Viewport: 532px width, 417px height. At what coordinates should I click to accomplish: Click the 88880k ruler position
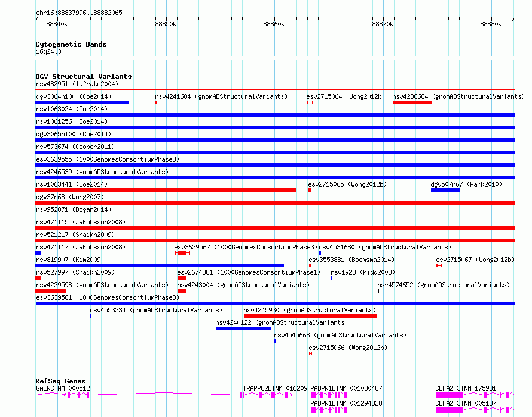pos(491,24)
